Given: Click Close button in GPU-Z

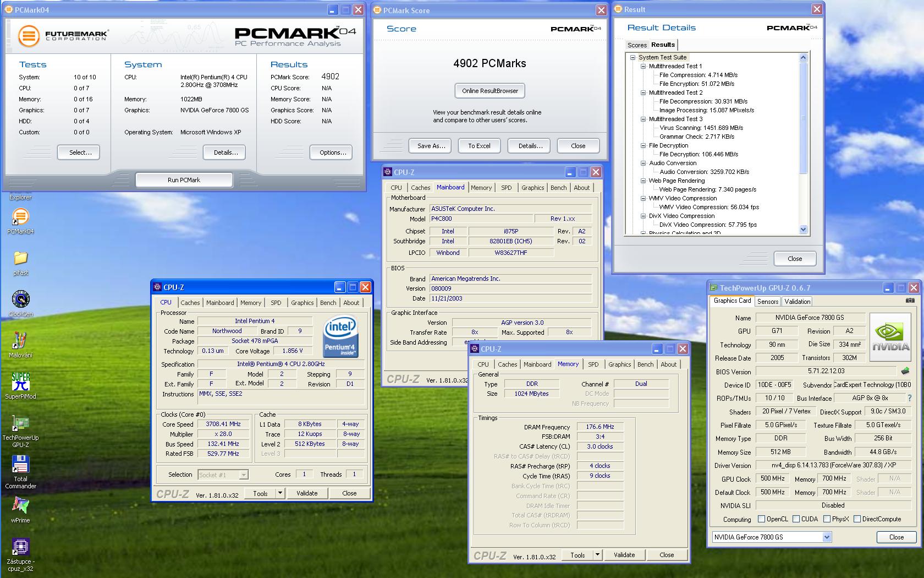Looking at the screenshot, I should (897, 537).
